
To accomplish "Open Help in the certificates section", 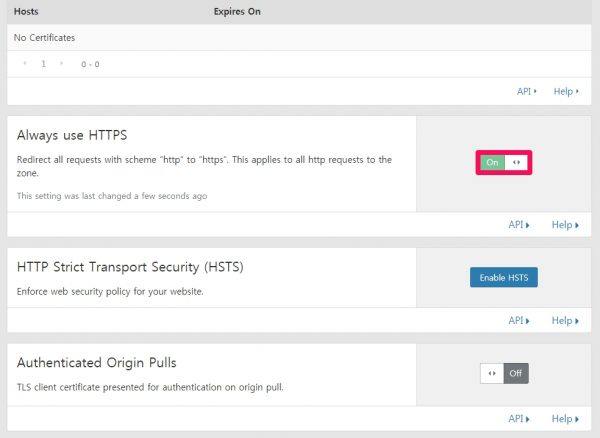I will (565, 91).
